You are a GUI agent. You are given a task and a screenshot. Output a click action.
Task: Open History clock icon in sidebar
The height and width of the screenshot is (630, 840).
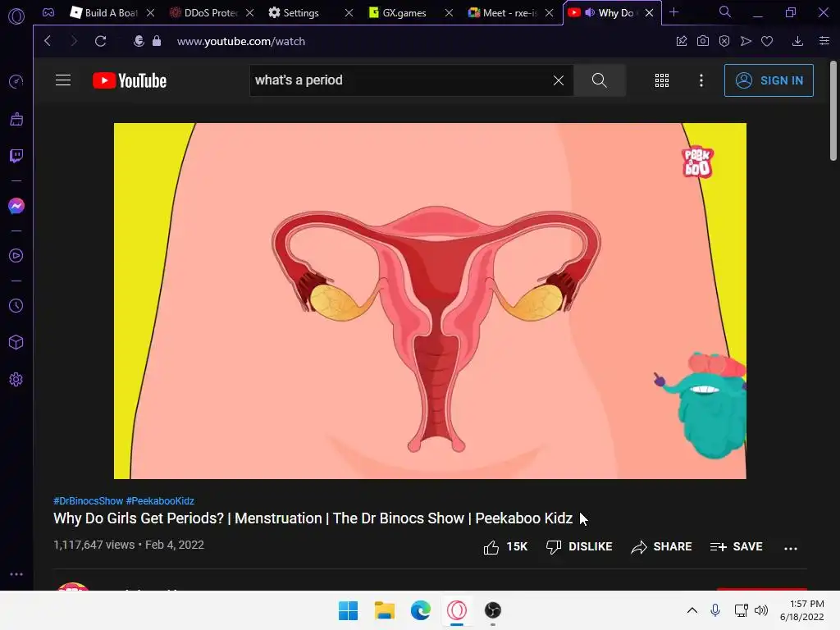coord(16,305)
